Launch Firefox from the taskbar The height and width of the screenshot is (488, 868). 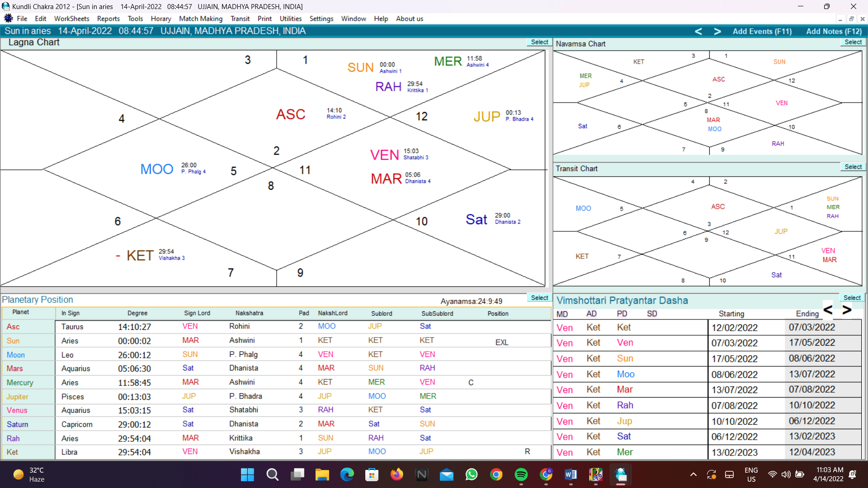[396, 474]
